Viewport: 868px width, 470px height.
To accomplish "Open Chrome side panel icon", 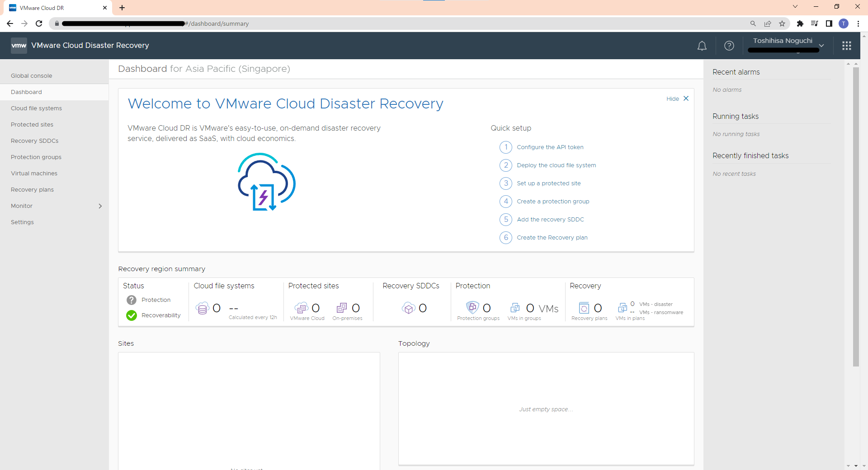I will 829,23.
